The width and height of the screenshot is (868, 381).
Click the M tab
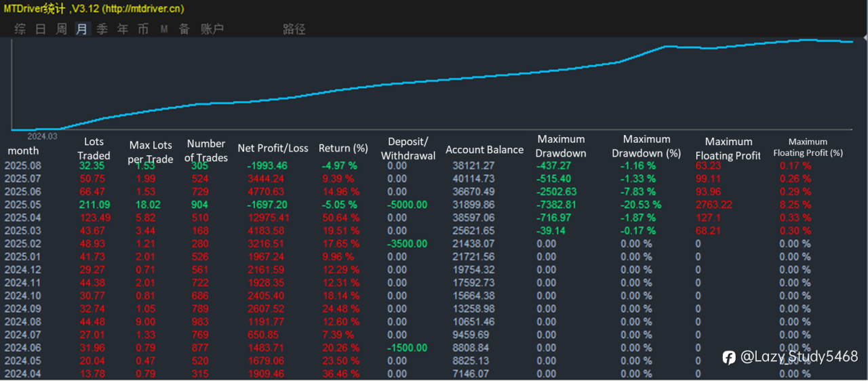(164, 29)
